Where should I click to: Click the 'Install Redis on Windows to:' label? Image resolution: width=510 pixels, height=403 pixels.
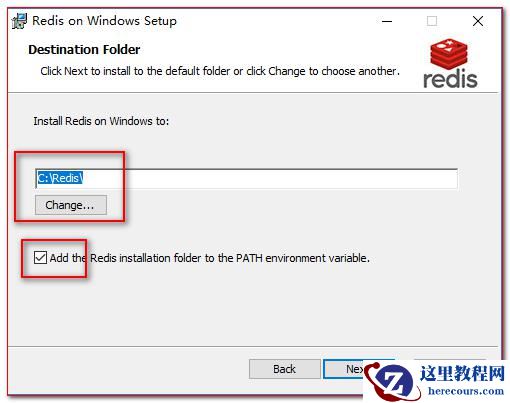pyautogui.click(x=101, y=121)
